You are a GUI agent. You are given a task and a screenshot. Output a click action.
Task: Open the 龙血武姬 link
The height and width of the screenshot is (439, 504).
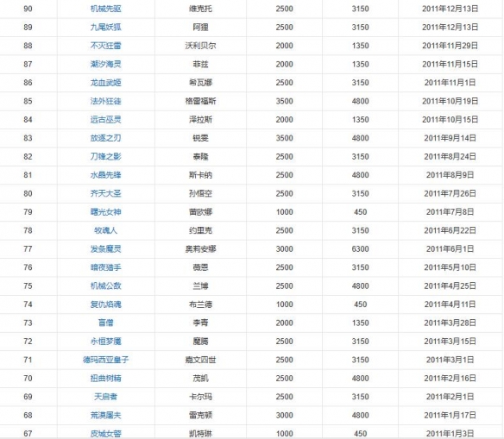106,83
